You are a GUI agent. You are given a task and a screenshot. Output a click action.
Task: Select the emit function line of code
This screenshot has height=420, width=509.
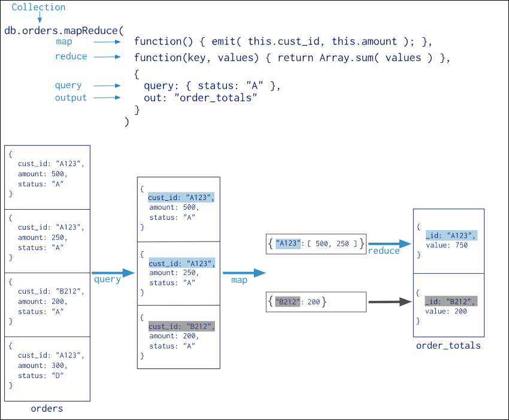283,41
